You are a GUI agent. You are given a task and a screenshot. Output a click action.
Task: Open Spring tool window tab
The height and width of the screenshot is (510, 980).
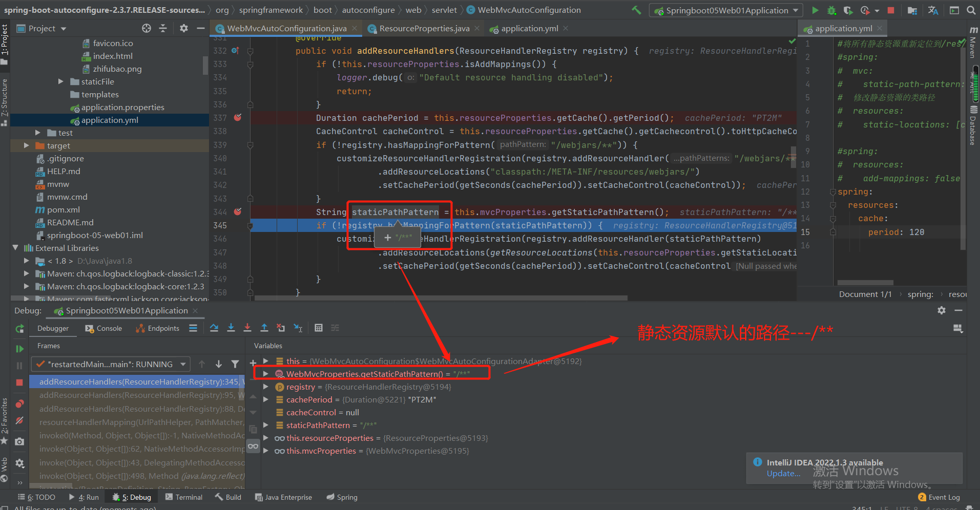(342, 497)
